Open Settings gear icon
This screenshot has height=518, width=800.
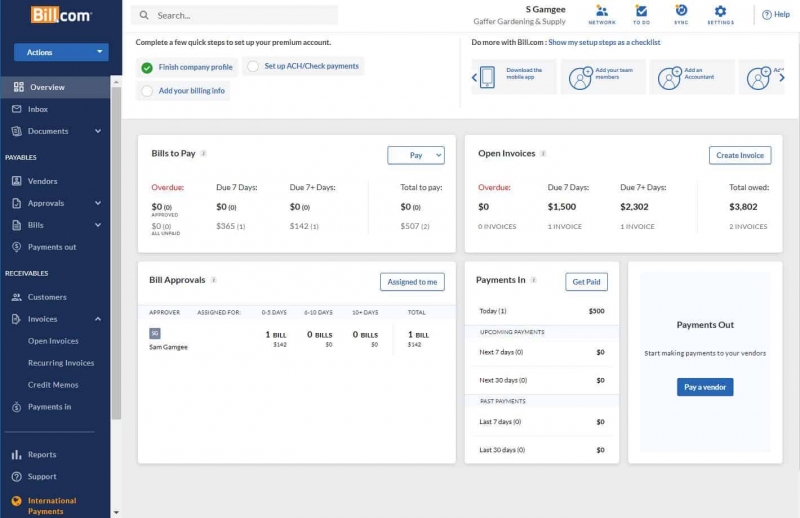(x=720, y=11)
